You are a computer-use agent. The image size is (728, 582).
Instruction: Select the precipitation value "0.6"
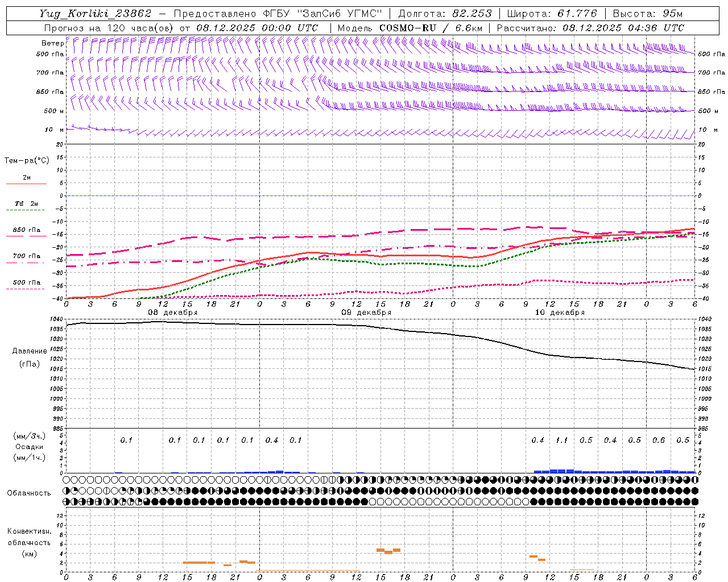coord(658,440)
